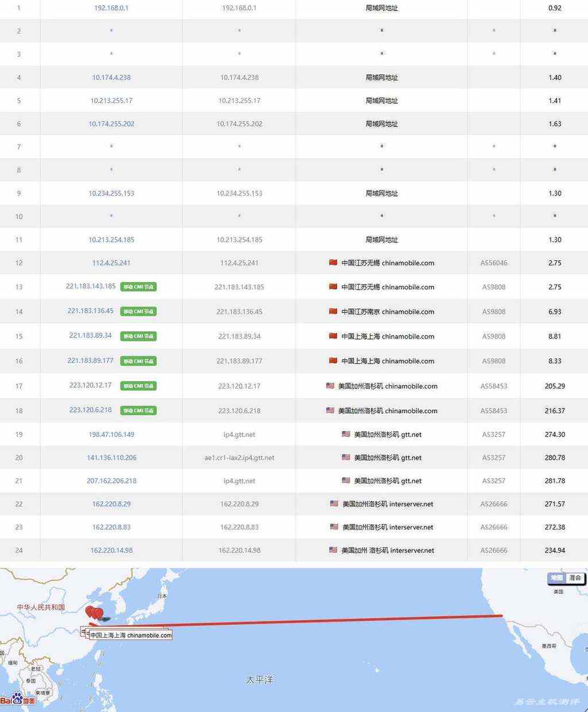Open the blue 10.174.4.238 link

(111, 78)
